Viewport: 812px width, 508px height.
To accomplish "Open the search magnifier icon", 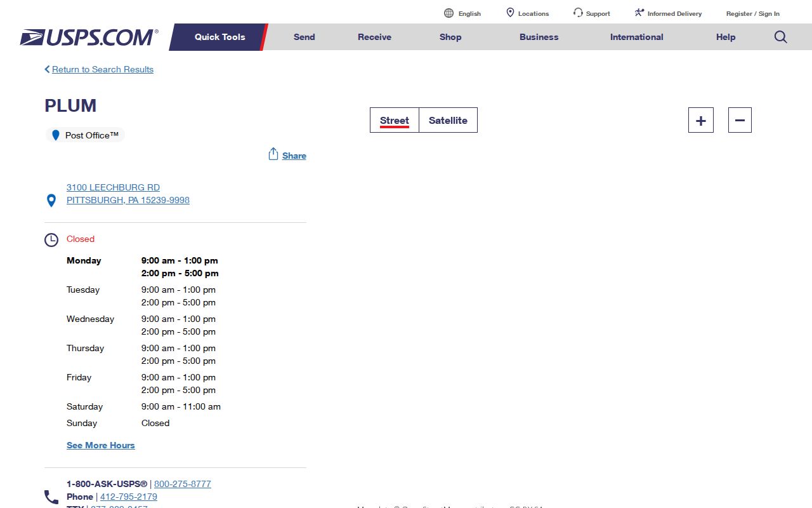I will point(781,37).
